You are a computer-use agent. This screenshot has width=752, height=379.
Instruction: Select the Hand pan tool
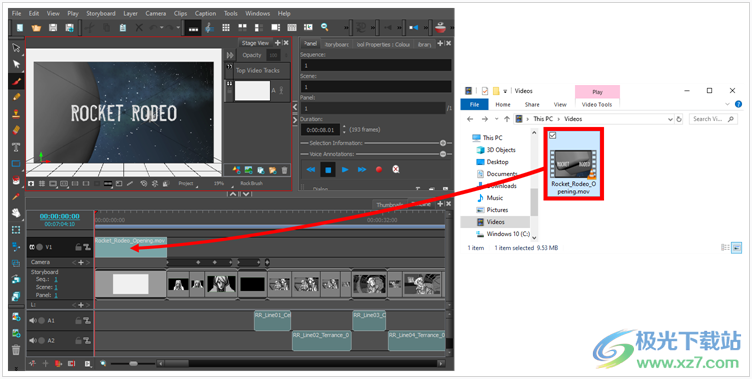pos(16,213)
